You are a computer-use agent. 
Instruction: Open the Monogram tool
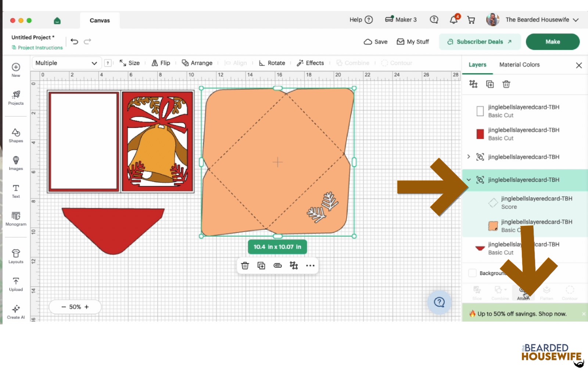click(x=16, y=219)
